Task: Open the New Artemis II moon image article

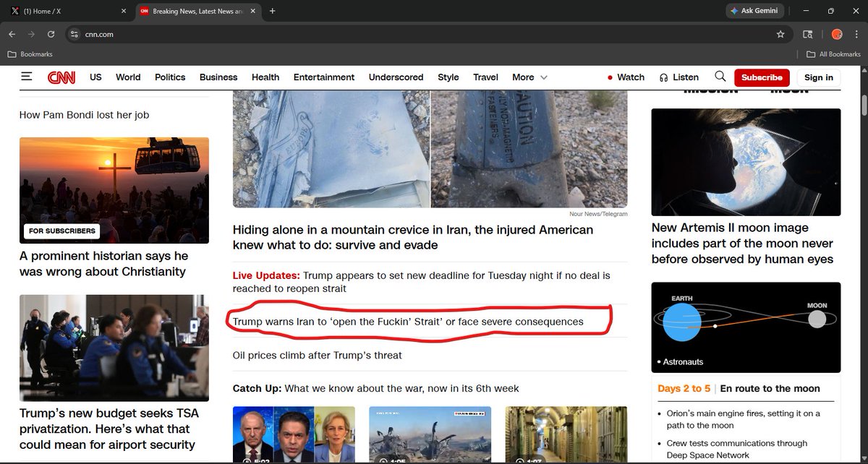Action: (x=742, y=244)
